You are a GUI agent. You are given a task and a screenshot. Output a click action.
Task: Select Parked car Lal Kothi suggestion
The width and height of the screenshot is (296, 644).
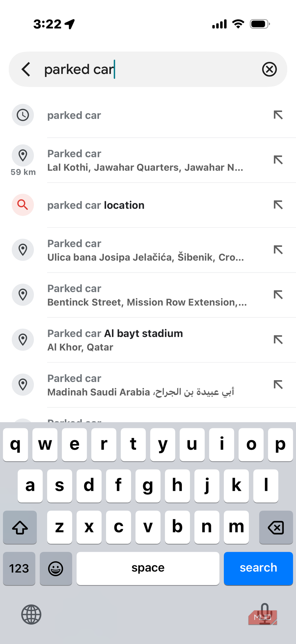click(145, 160)
